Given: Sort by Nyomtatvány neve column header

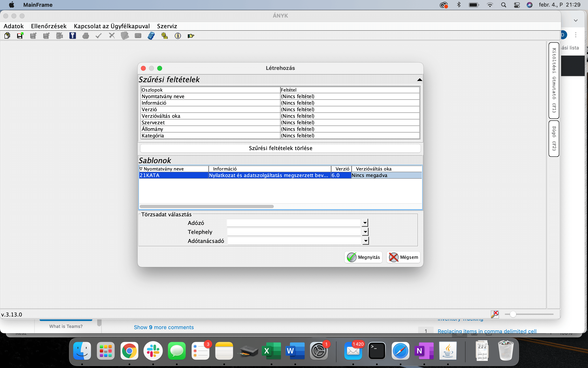Looking at the screenshot, I should 174,169.
